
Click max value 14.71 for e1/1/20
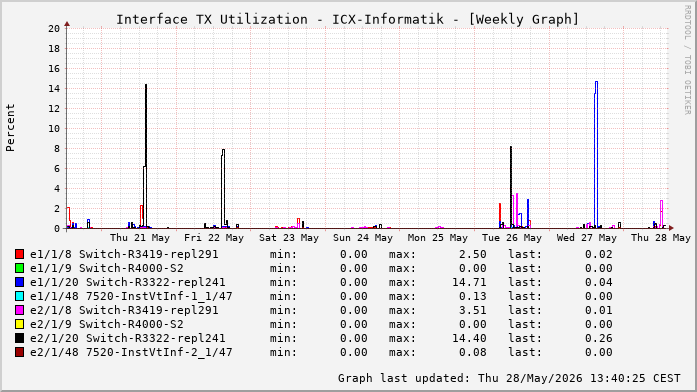[469, 282]
